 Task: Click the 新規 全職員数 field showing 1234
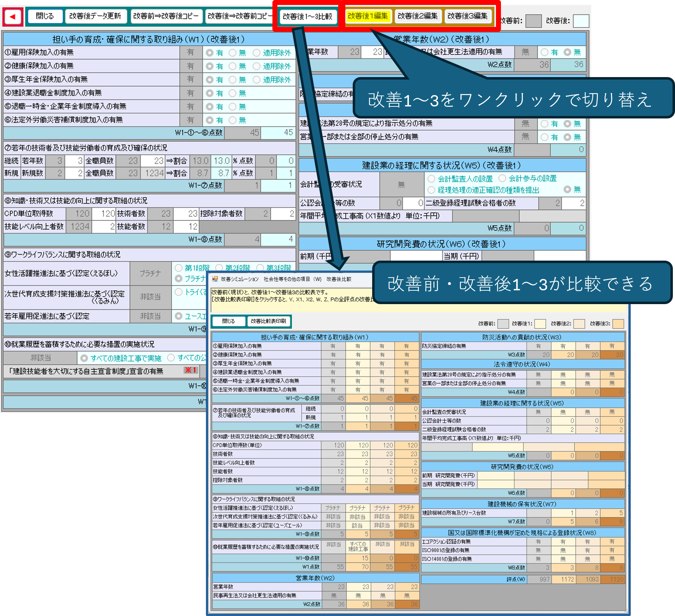tap(152, 173)
